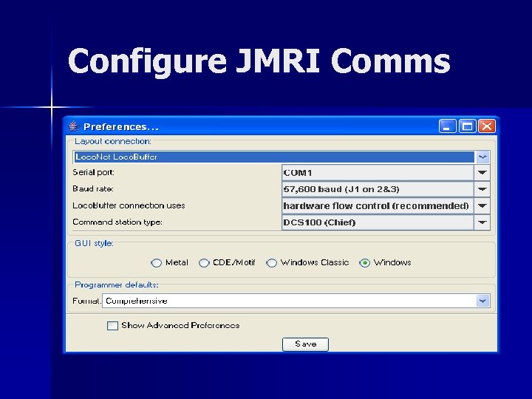Select the Metal GUI style
532x399 pixels.
(156, 263)
